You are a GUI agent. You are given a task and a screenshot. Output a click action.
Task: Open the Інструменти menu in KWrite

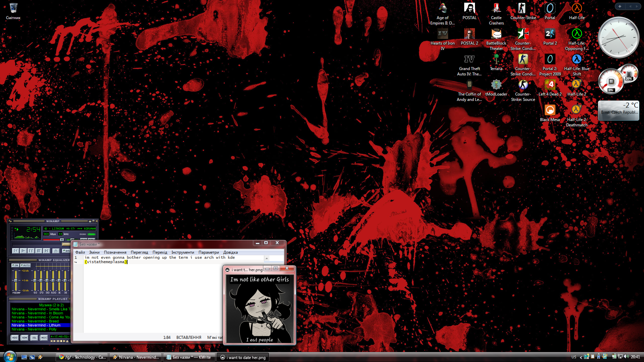tap(182, 252)
